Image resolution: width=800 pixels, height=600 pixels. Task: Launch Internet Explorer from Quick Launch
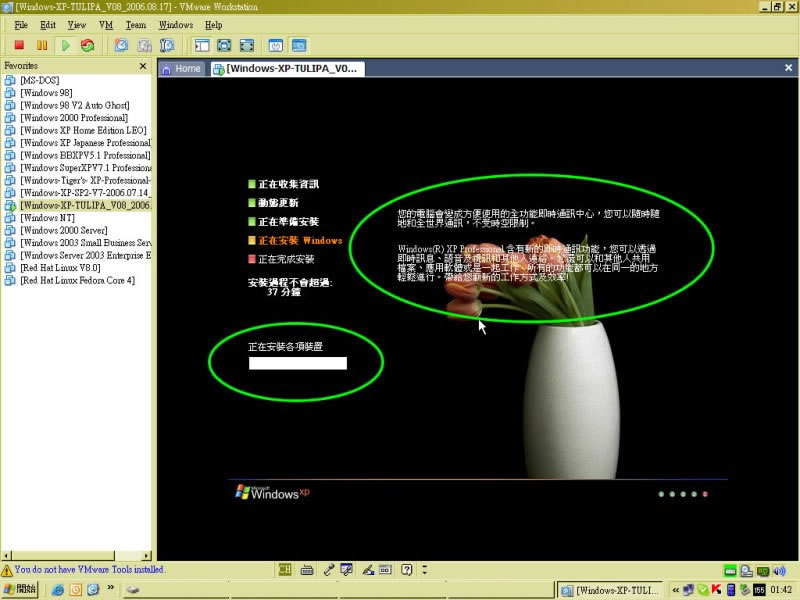58,590
